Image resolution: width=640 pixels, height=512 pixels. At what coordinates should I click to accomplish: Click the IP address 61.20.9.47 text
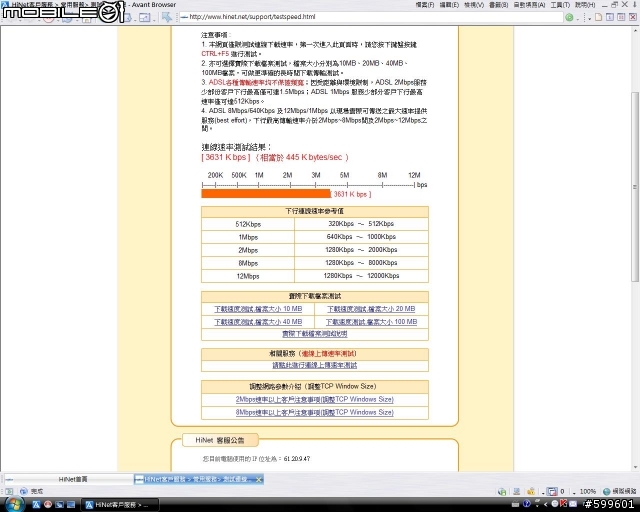[297, 459]
